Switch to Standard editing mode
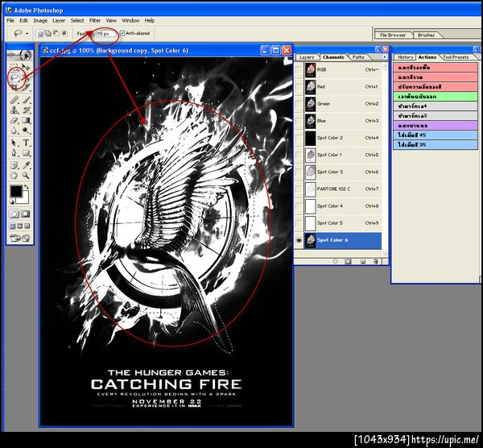Image resolution: width=483 pixels, height=448 pixels. point(14,214)
